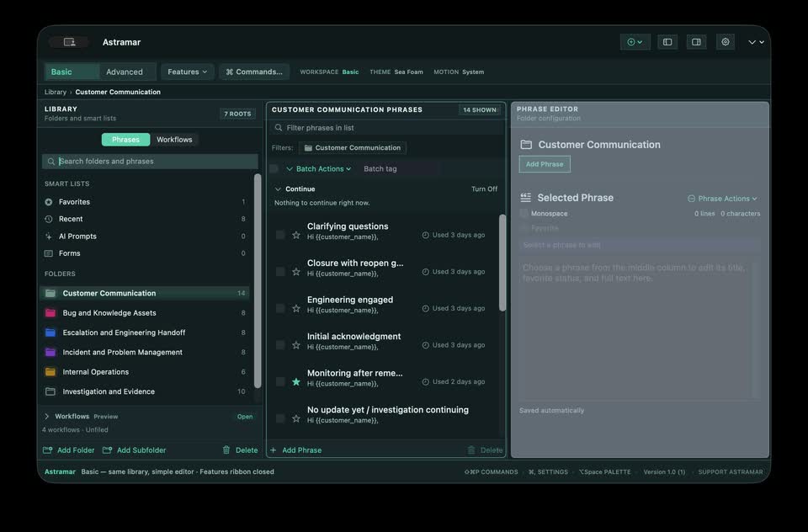Check the Initial acknowledgment phrase checkbox
Screen dimensions: 808x532
pos(280,345)
